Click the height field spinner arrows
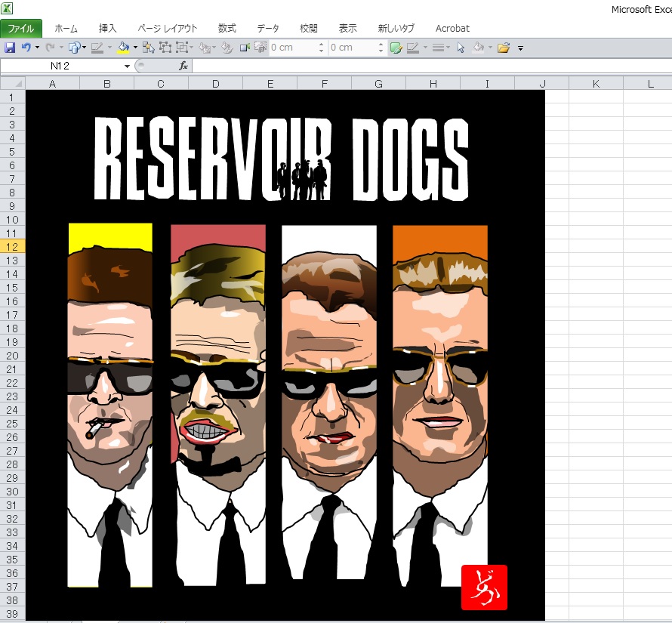 (322, 48)
